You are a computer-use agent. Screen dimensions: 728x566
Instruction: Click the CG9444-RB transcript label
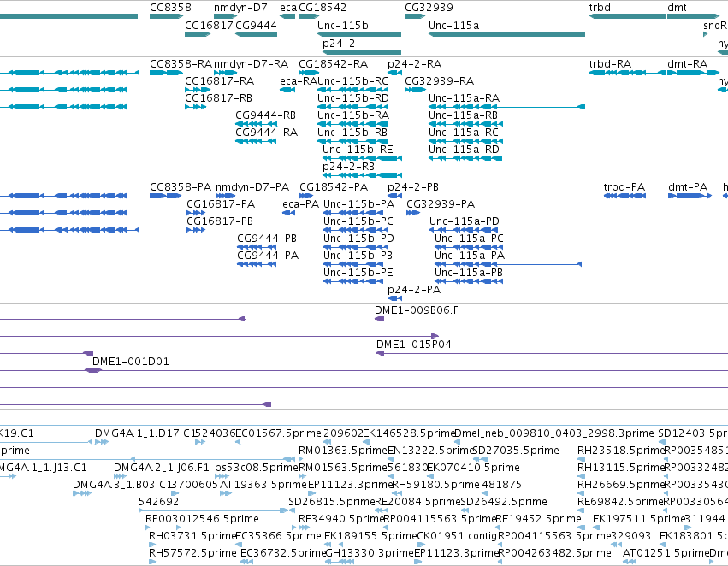[x=265, y=115]
